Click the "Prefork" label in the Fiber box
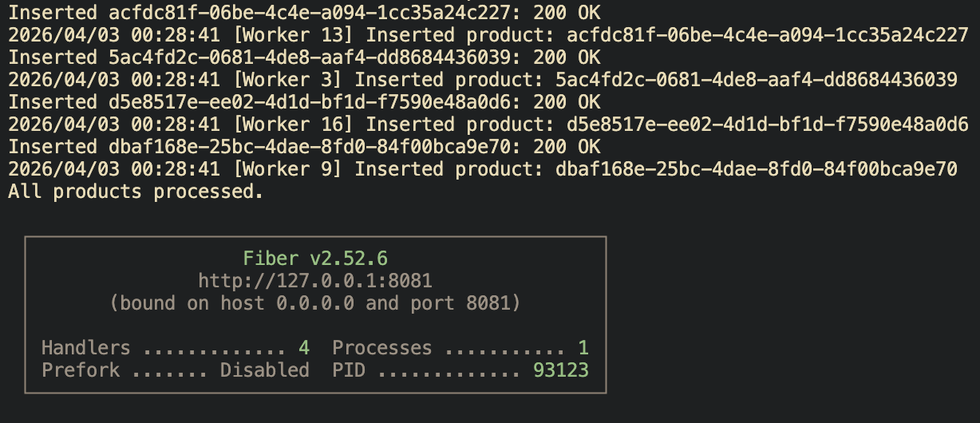The height and width of the screenshot is (423, 980). coord(81,370)
